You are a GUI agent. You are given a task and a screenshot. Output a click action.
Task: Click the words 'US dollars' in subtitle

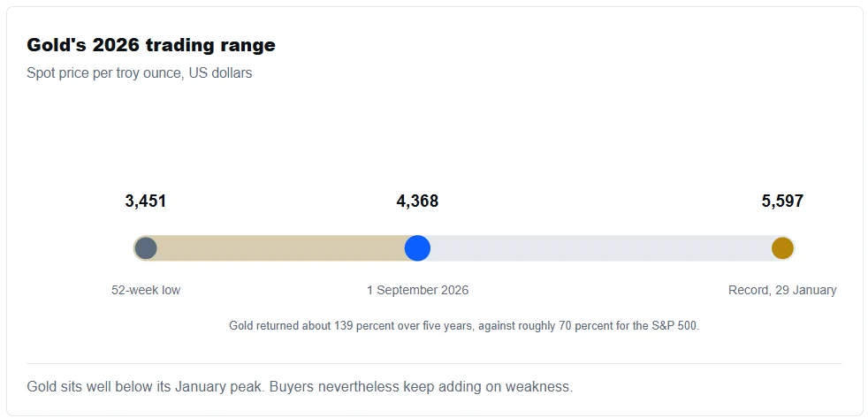point(220,73)
